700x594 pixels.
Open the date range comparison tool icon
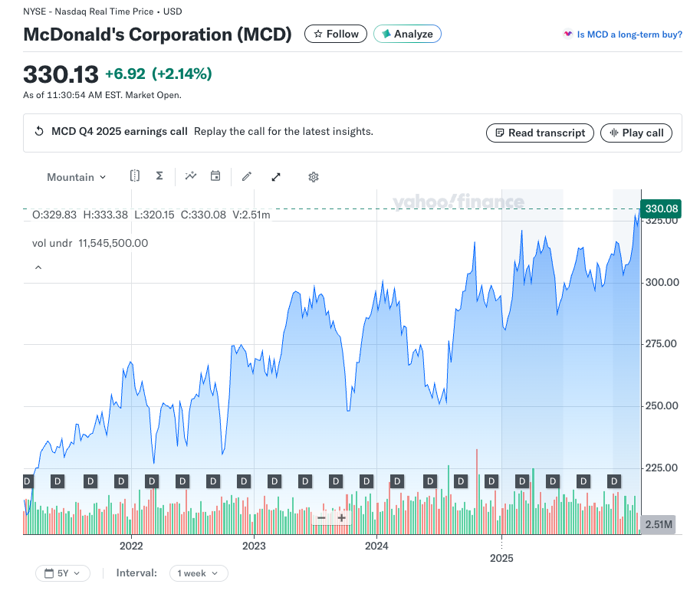pyautogui.click(x=135, y=176)
